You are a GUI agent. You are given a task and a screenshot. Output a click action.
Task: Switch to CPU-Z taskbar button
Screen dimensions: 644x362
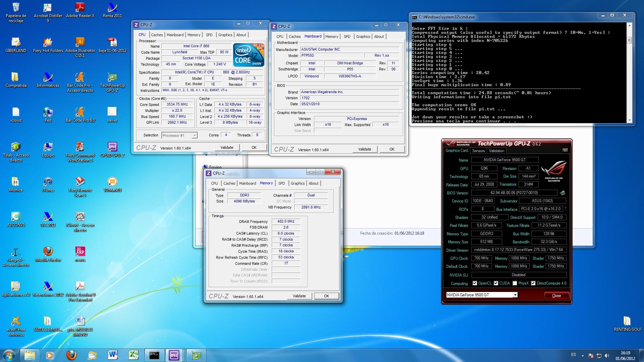pyautogui.click(x=174, y=355)
